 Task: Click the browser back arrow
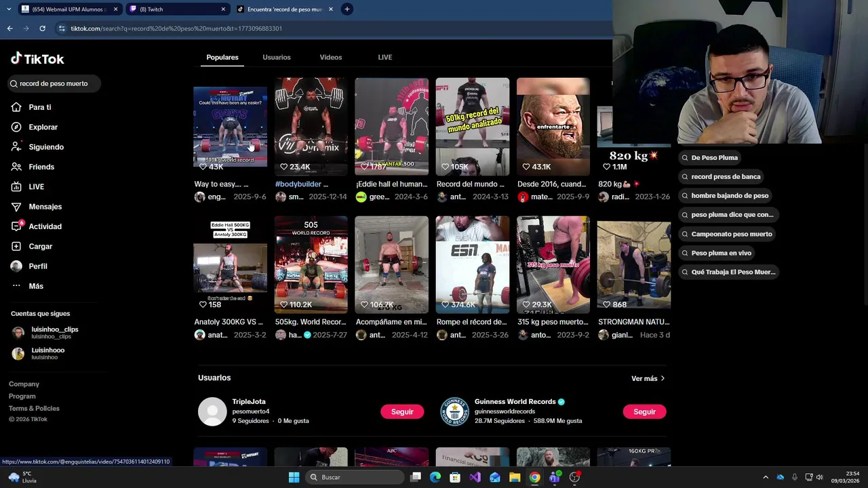pyautogui.click(x=9, y=28)
